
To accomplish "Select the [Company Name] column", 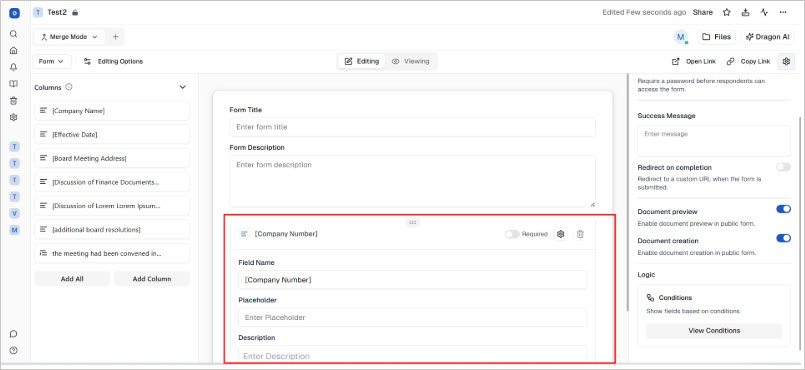I will coord(112,111).
